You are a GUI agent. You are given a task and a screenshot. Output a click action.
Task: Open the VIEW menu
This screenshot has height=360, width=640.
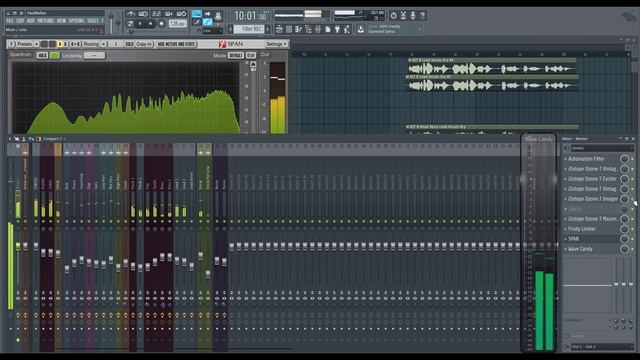pos(61,21)
